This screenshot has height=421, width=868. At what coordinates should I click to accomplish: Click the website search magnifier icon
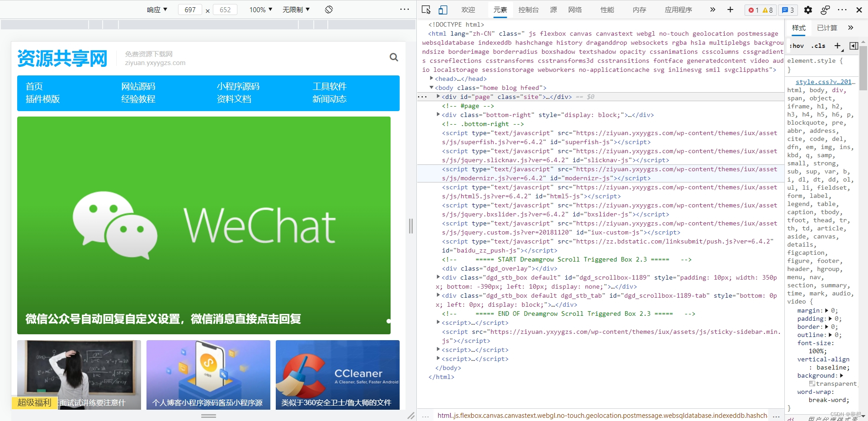pos(394,57)
